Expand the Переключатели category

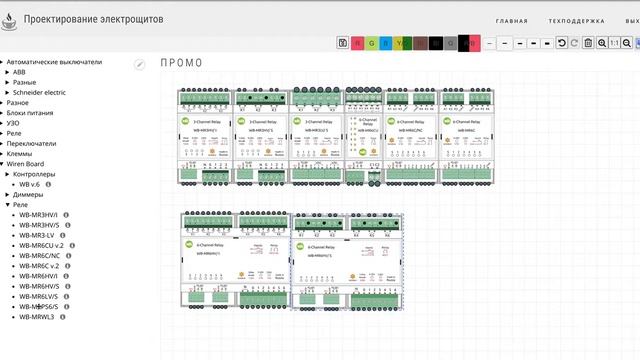[x=2, y=144]
